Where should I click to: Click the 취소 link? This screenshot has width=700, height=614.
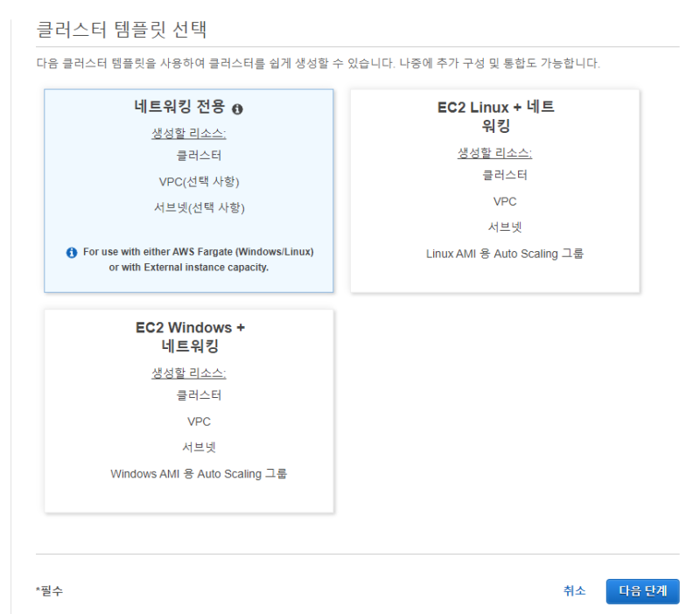click(x=574, y=590)
